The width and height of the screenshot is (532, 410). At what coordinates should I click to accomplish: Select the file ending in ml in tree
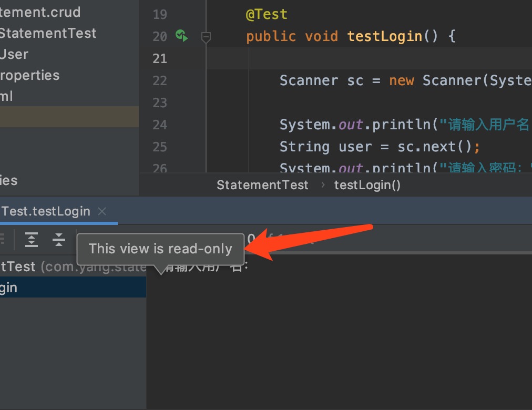(6, 96)
